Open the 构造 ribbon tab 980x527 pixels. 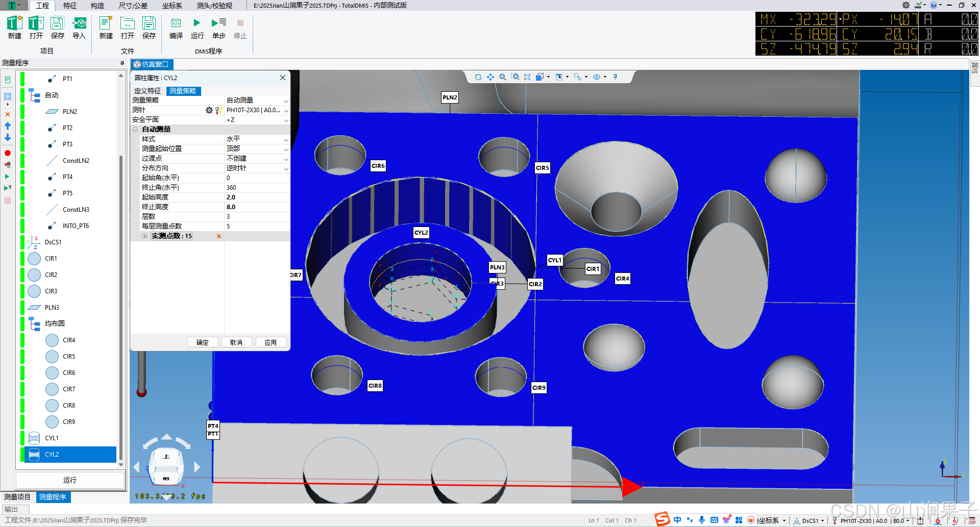97,6
